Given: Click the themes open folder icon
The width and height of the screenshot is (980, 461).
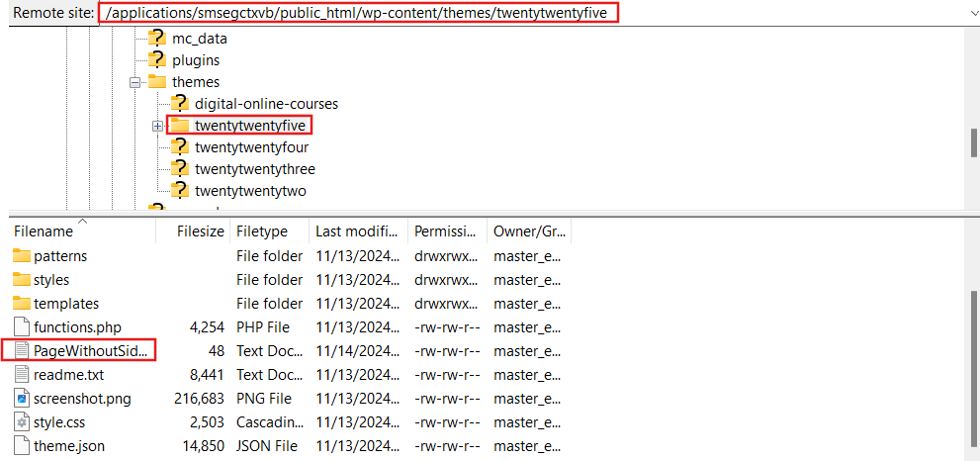Looking at the screenshot, I should point(157,82).
